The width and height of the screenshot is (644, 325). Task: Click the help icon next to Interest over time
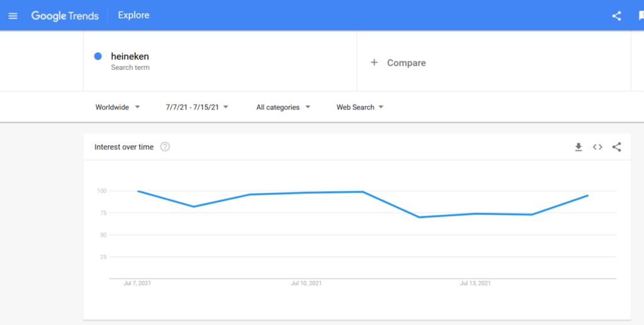(165, 147)
